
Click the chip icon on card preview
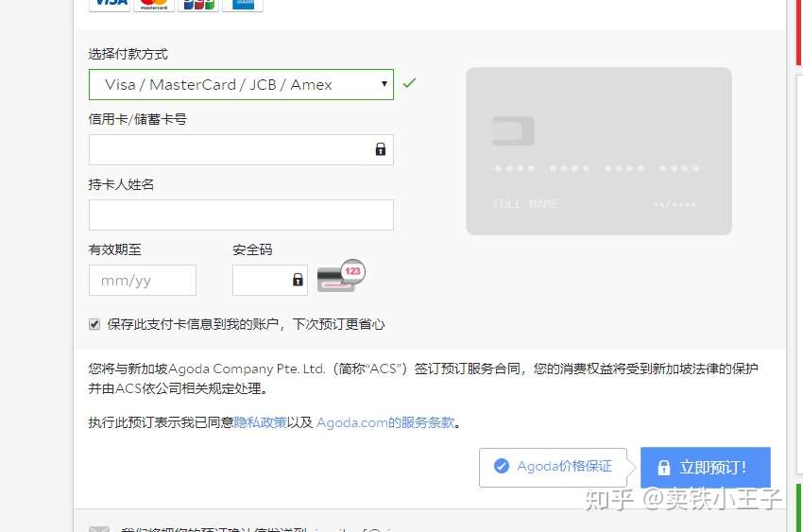pyautogui.click(x=513, y=130)
